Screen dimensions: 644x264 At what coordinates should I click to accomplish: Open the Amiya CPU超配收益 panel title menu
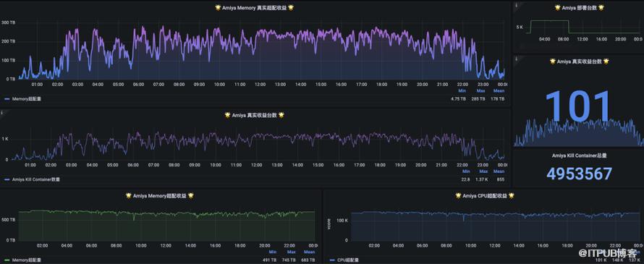point(485,196)
